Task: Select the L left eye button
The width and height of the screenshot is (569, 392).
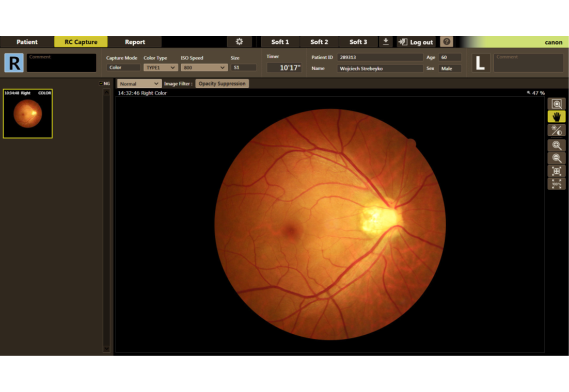Action: click(x=481, y=63)
